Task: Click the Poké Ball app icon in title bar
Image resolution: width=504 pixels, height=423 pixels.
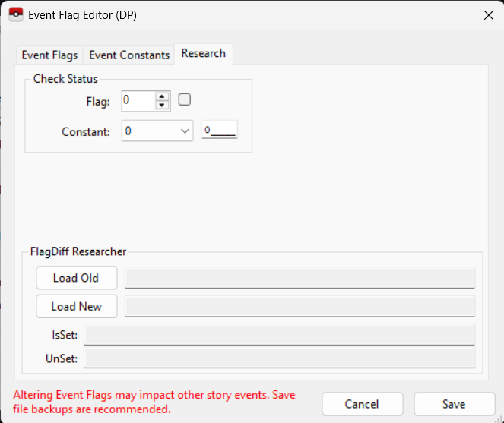Action: click(15, 15)
